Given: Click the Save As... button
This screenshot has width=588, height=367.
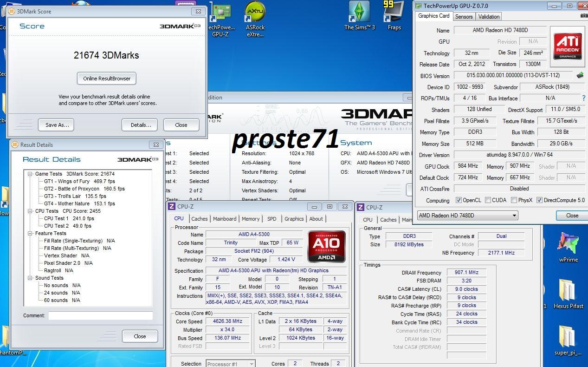Looking at the screenshot, I should (x=57, y=125).
